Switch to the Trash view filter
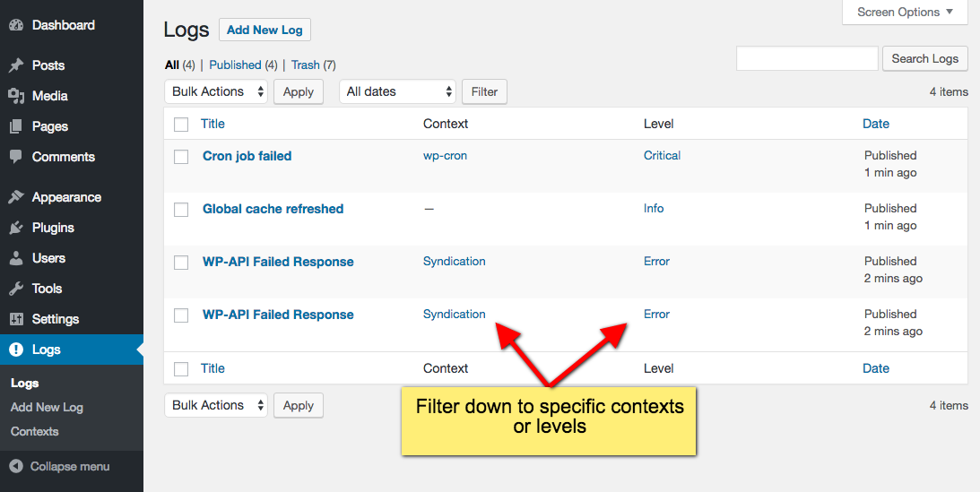The width and height of the screenshot is (980, 492). coord(305,65)
